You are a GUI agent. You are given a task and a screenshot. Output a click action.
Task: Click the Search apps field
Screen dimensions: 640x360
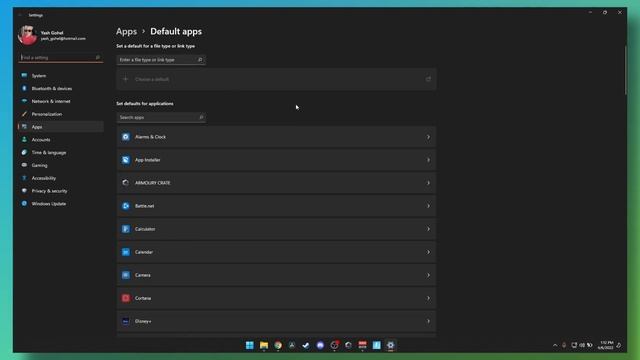161,117
